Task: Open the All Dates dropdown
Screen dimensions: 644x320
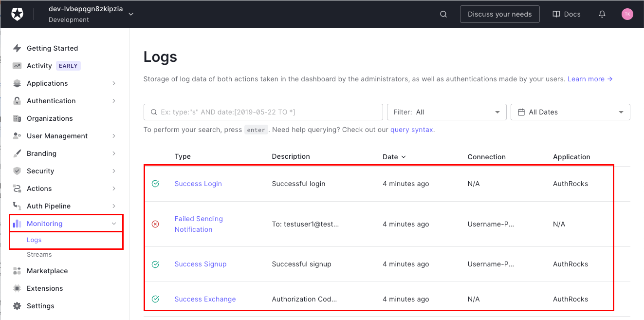Action: 570,112
